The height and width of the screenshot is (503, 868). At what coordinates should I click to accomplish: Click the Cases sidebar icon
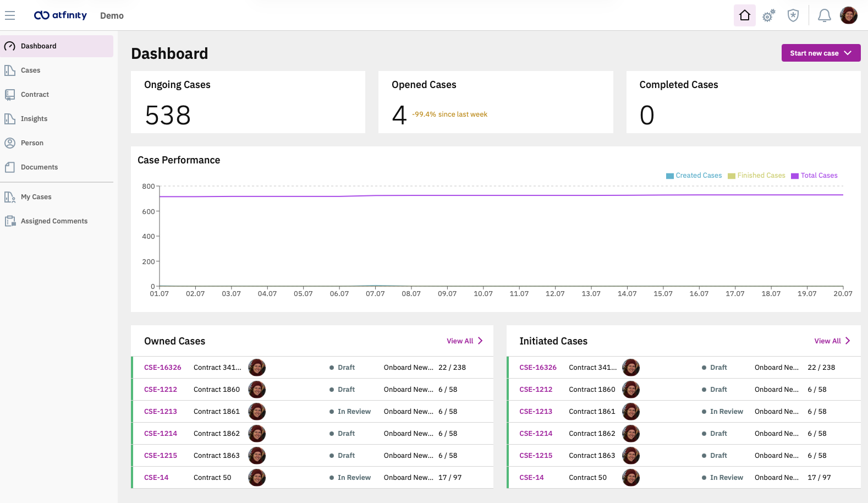point(10,70)
